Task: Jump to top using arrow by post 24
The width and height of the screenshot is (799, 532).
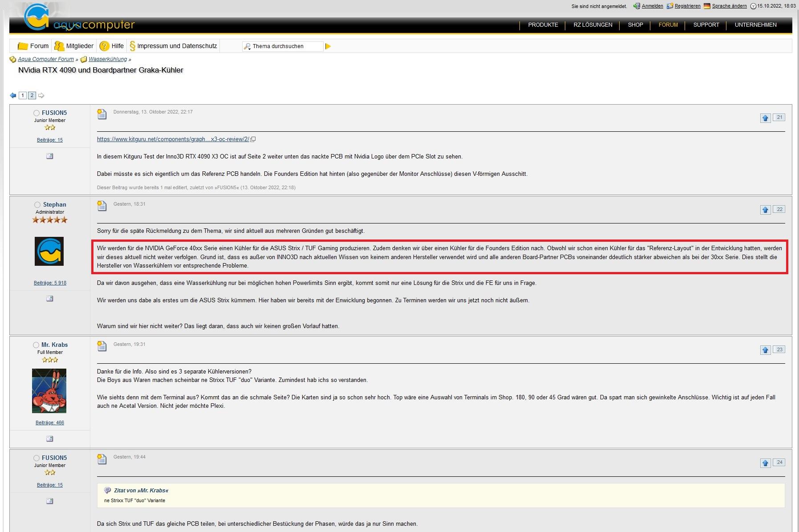Action: click(766, 463)
